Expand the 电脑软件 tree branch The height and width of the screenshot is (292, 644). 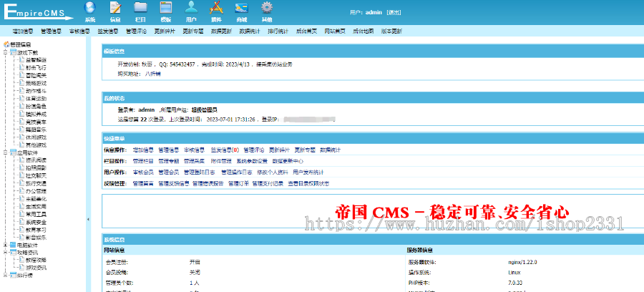click(5, 245)
